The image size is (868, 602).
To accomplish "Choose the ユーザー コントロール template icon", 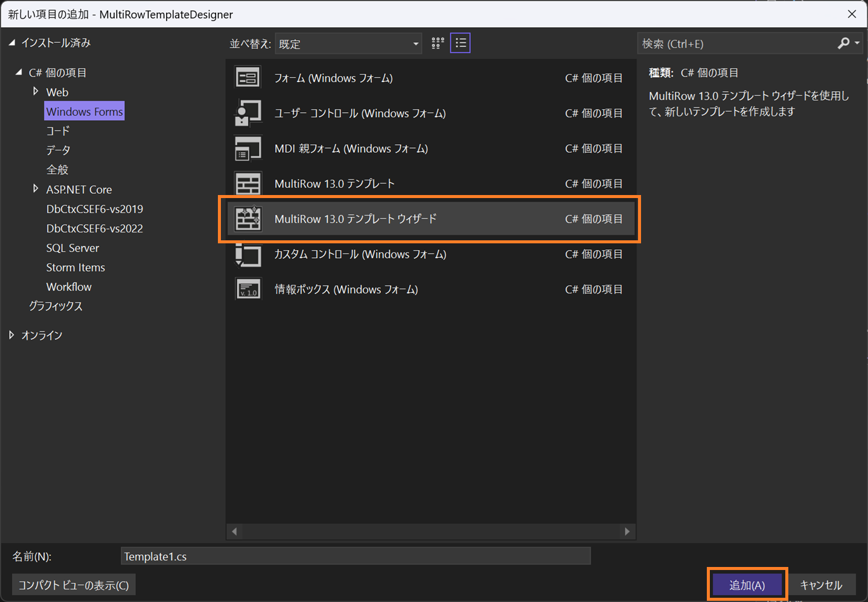I will pyautogui.click(x=247, y=113).
